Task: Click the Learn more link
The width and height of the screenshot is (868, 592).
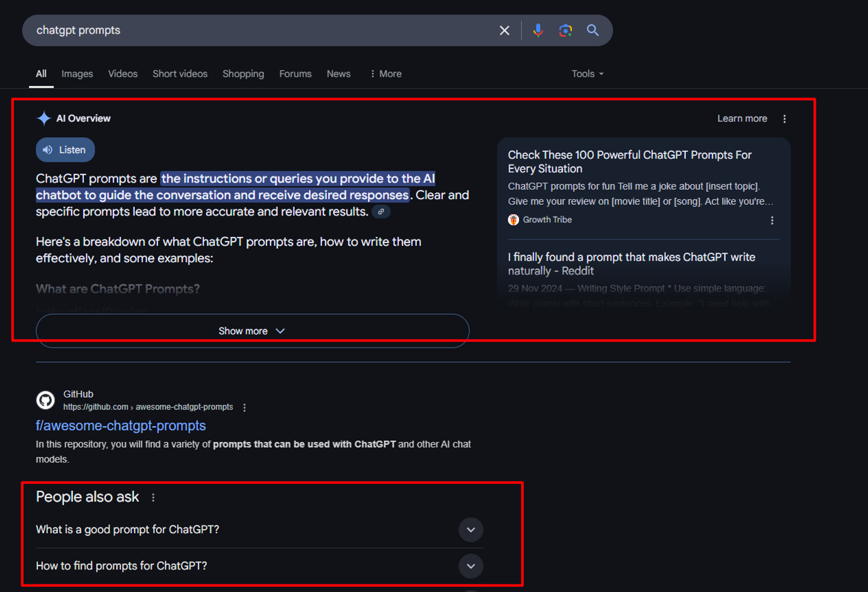Action: (x=742, y=118)
